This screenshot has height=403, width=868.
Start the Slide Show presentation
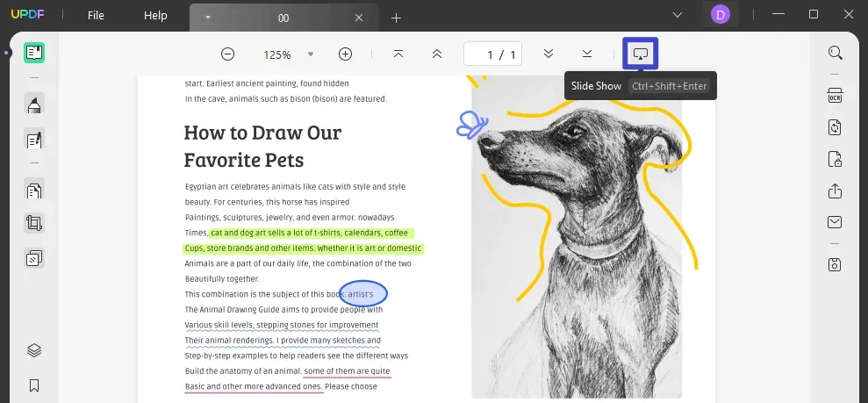pyautogui.click(x=641, y=54)
